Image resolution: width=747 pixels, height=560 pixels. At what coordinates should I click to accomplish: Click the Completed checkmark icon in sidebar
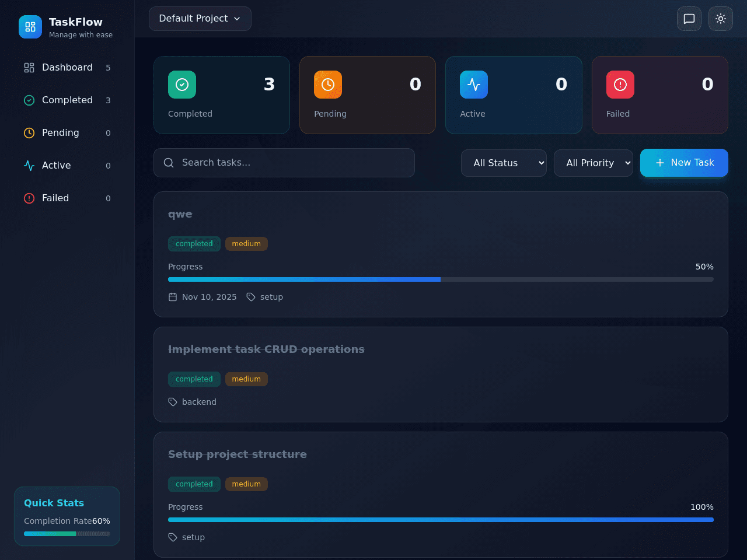(29, 100)
